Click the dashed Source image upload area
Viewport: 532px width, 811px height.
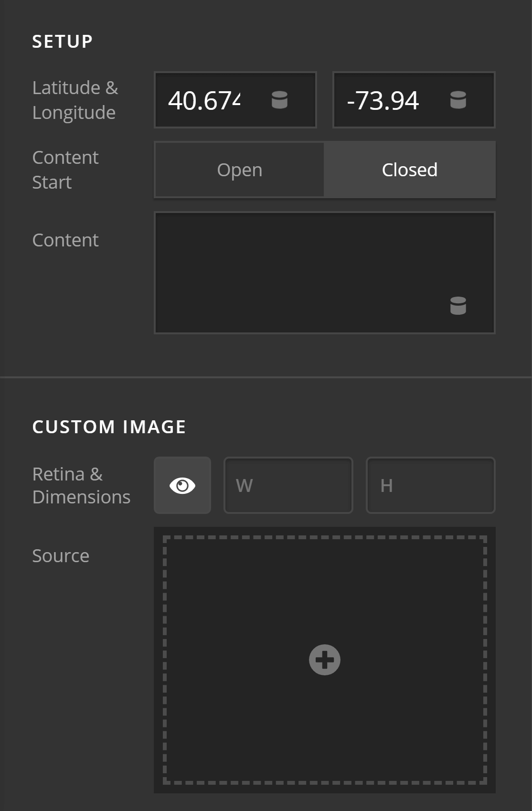coord(325,597)
